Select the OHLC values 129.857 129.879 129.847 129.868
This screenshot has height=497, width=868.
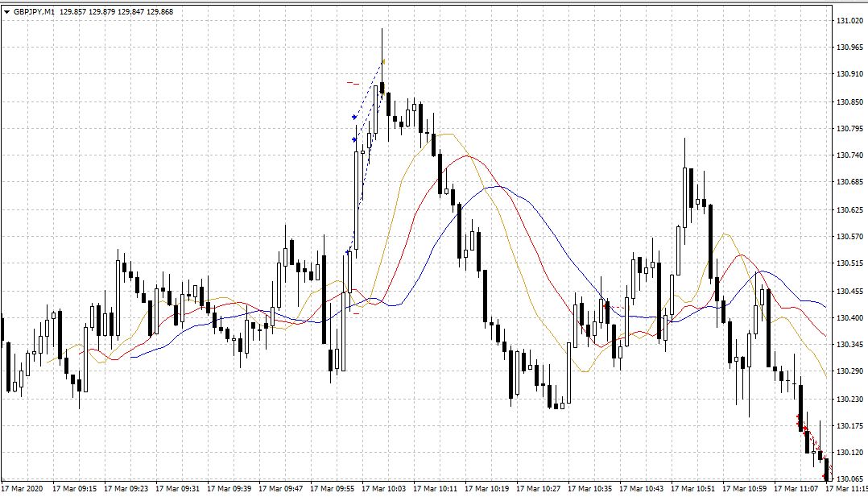tap(116, 11)
